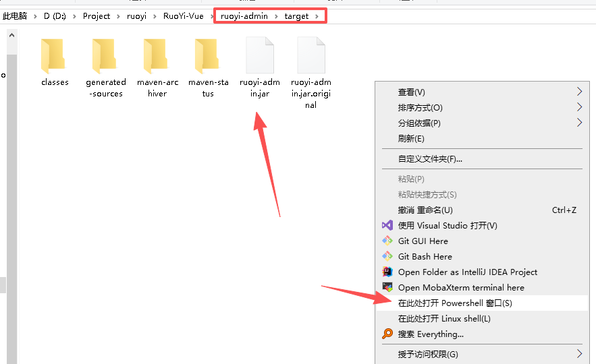Viewport: 596px width, 364px height.
Task: Select the classes folder icon
Action: 54,56
